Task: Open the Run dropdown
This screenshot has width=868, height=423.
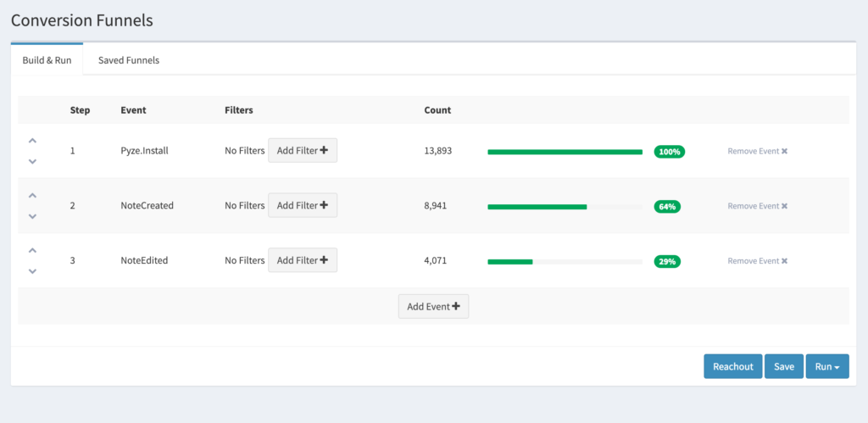Action: pyautogui.click(x=827, y=366)
